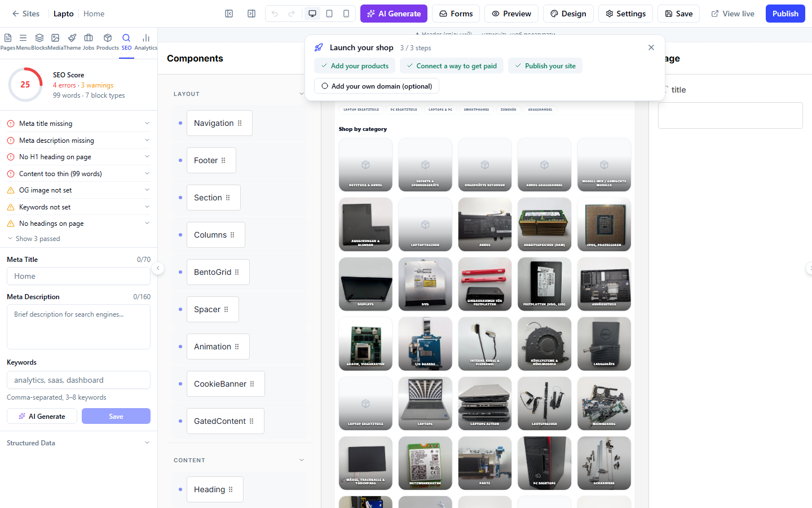Screen dimensions: 812x508
Task: Toggle the Connect a way to get paid step
Action: [452, 65]
